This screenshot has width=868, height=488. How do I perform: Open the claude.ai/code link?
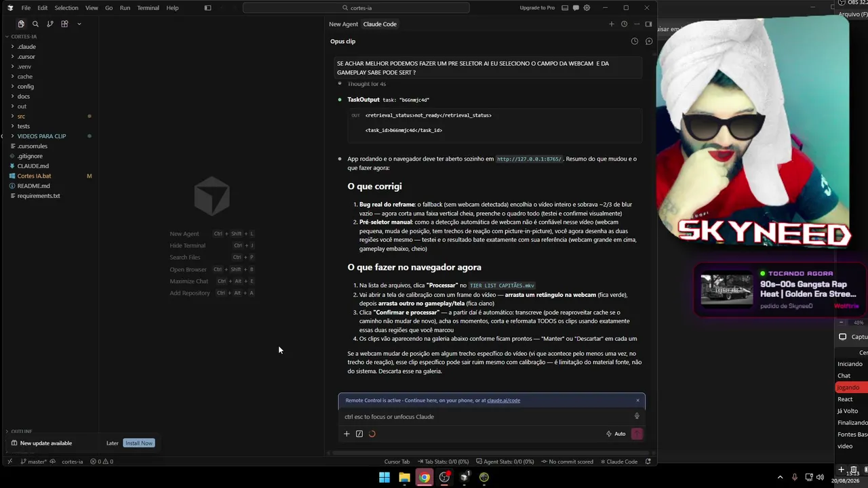[x=503, y=401]
